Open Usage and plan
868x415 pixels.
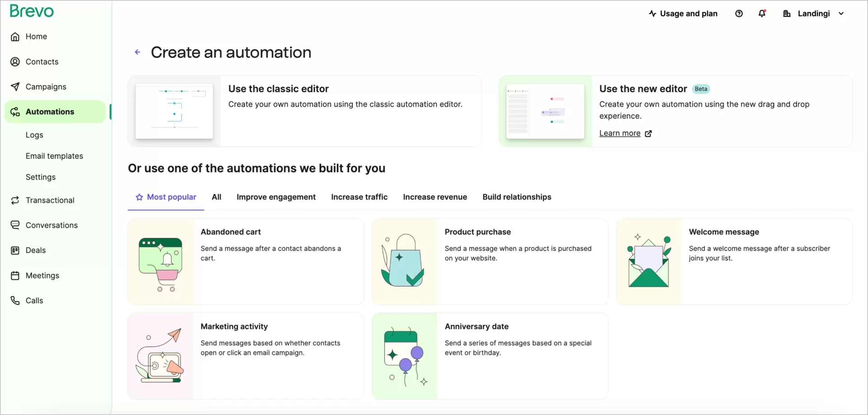point(683,14)
